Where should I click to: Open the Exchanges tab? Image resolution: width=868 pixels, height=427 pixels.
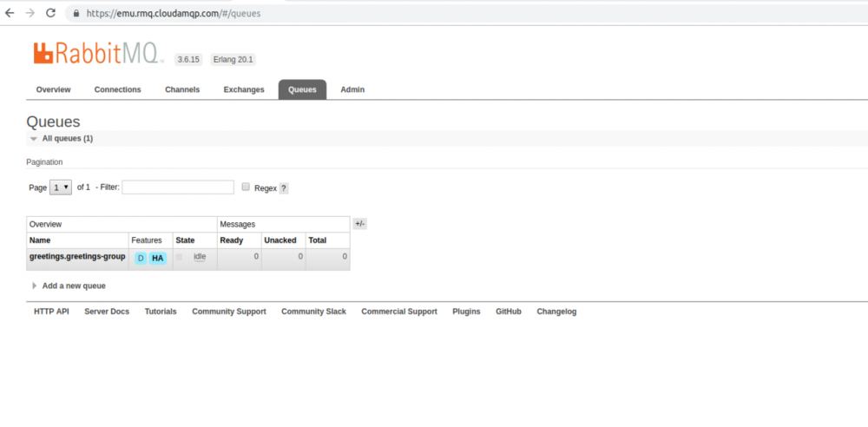244,89
